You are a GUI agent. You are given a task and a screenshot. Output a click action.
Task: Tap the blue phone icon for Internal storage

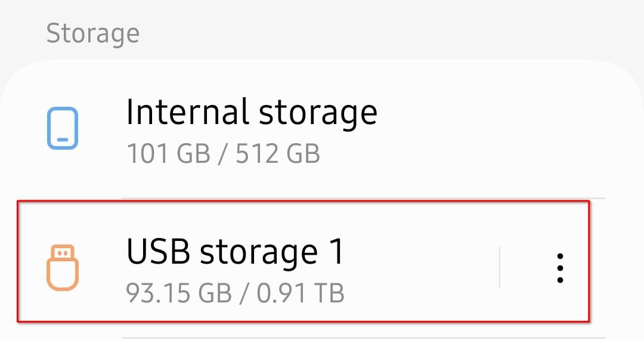tap(62, 128)
